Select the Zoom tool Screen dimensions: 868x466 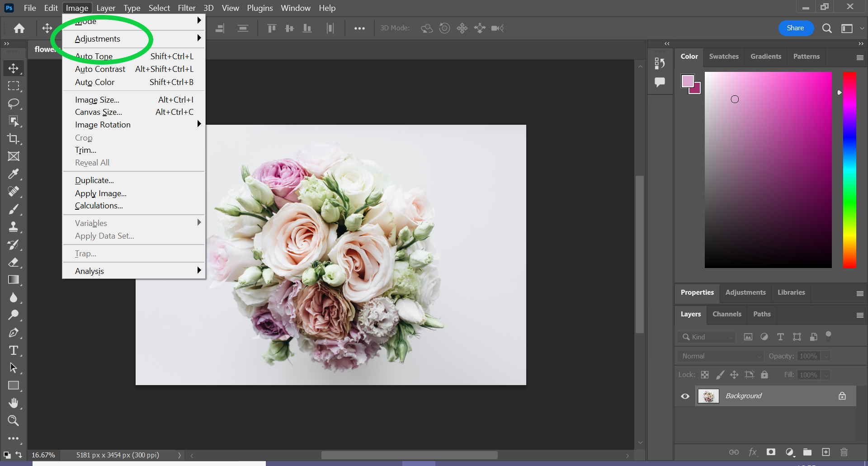(13, 421)
